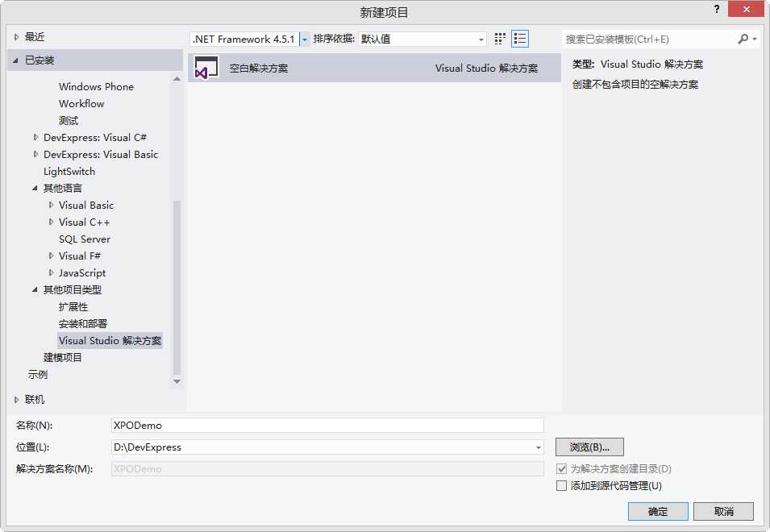
Task: Switch to medium list view
Action: click(x=520, y=38)
